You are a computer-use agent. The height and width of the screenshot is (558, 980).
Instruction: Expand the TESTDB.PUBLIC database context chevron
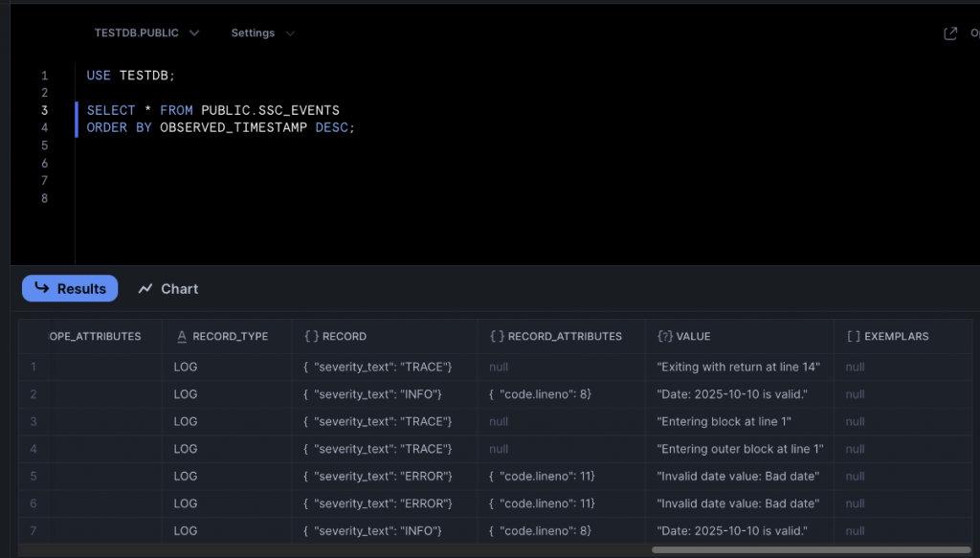[x=194, y=33]
